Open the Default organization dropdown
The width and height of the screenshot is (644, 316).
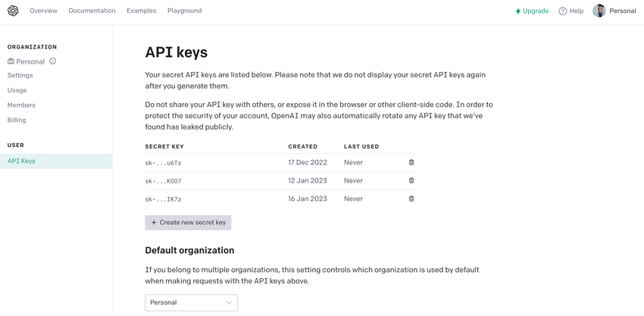pyautogui.click(x=191, y=302)
